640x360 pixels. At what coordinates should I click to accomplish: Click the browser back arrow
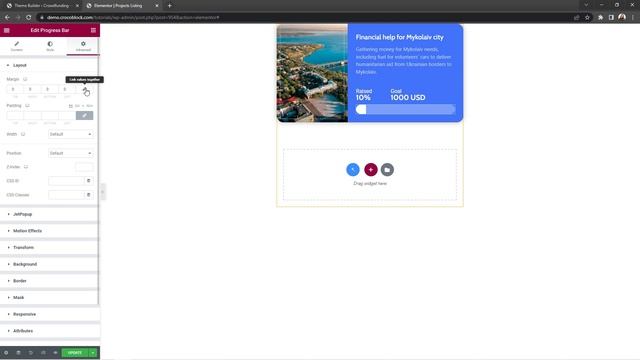[7, 18]
